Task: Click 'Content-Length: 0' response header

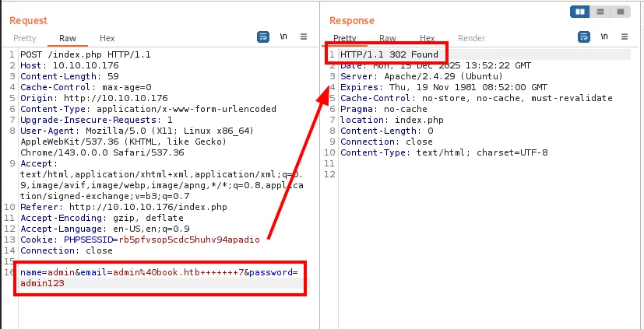Action: coord(387,131)
